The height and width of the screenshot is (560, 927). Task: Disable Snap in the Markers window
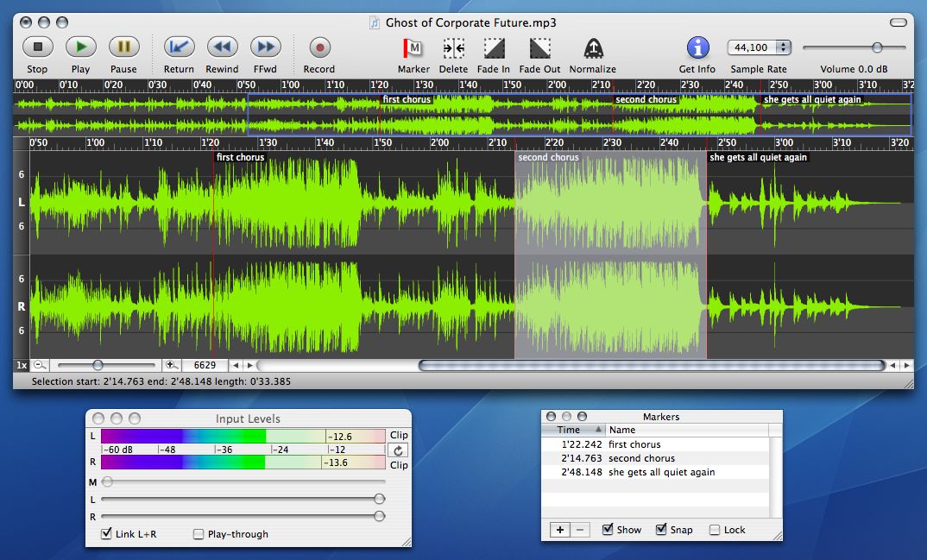click(x=660, y=529)
